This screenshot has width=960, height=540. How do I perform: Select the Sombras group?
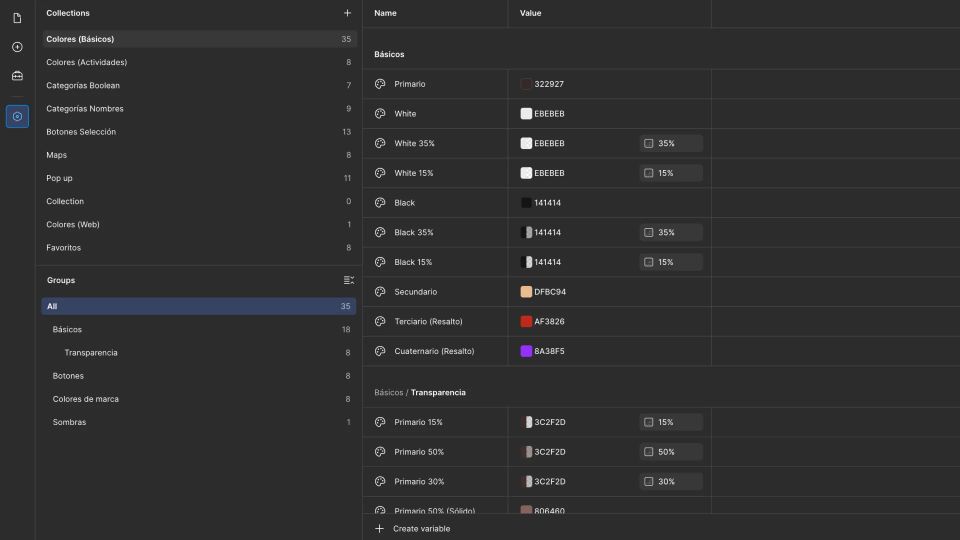tap(199, 422)
